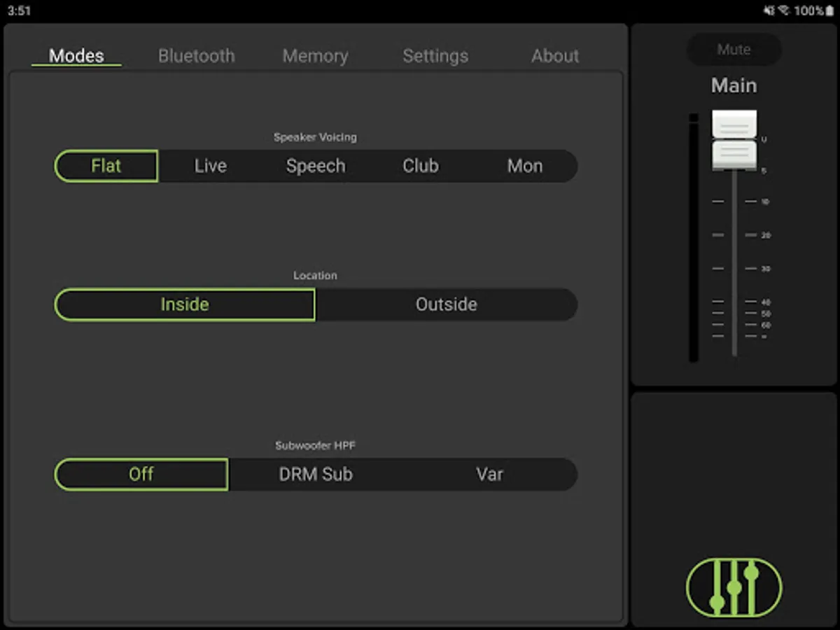Choose Live speaker voicing
Viewport: 840px width, 630px height.
tap(211, 166)
